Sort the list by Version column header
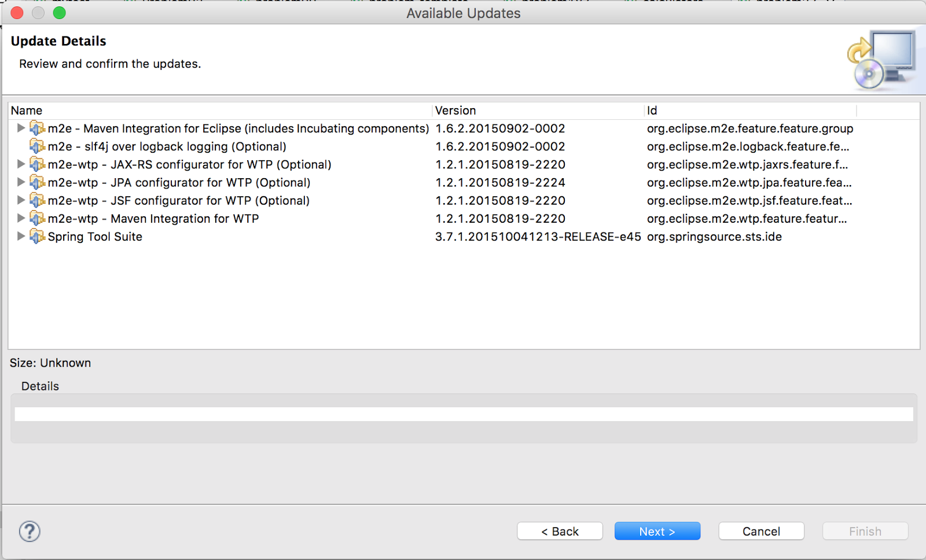 click(x=538, y=110)
